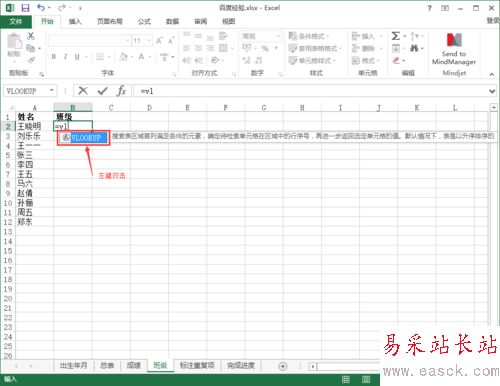The width and height of the screenshot is (500, 386).
Task: Cancel formula entry with X button
Action: [x=83, y=91]
